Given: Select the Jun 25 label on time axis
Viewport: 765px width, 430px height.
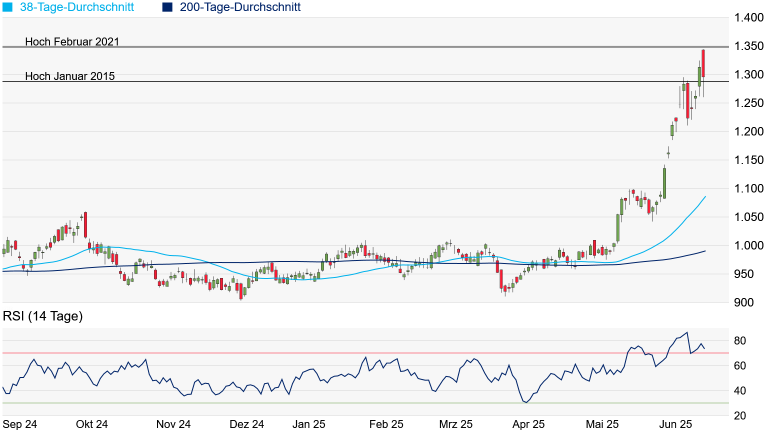Looking at the screenshot, I should (675, 424).
